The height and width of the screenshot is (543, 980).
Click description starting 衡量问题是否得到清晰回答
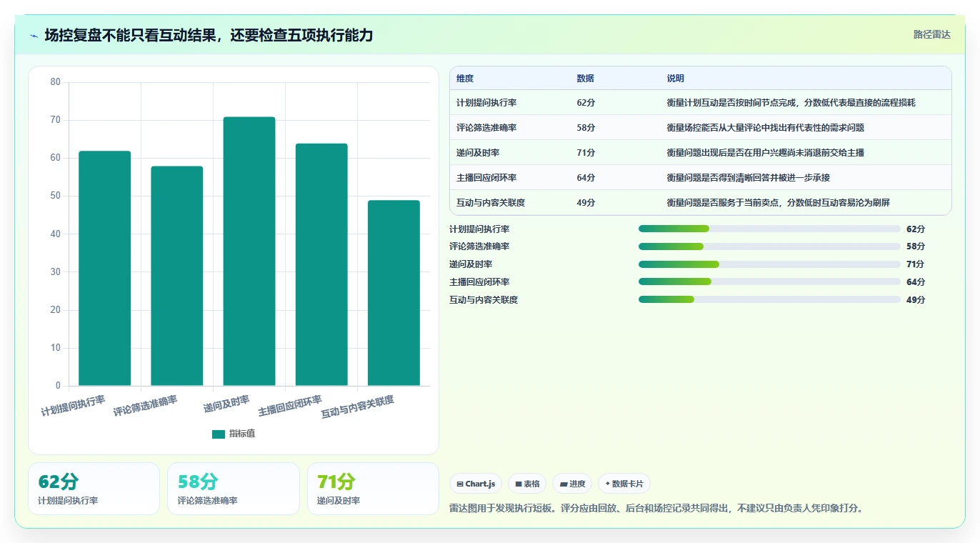(x=748, y=178)
